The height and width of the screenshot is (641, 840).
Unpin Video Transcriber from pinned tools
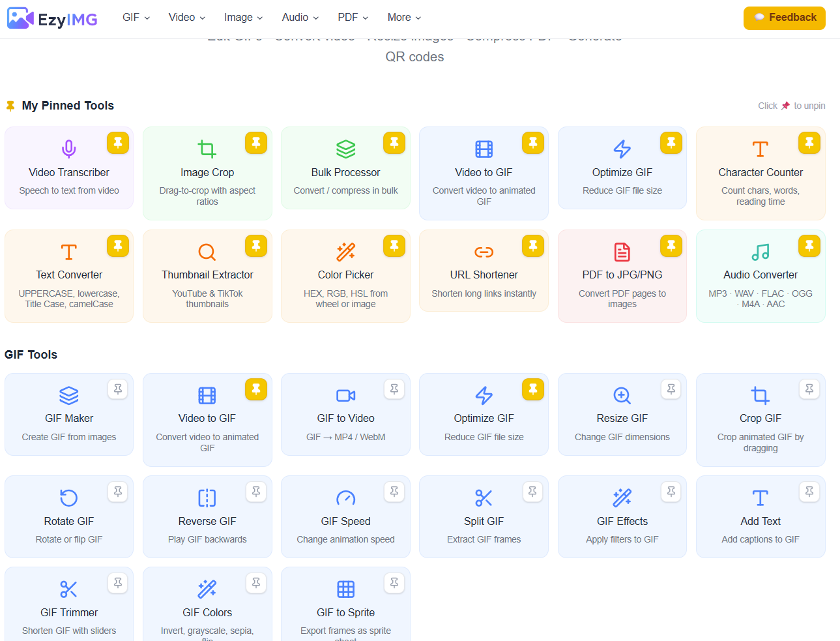coord(118,143)
